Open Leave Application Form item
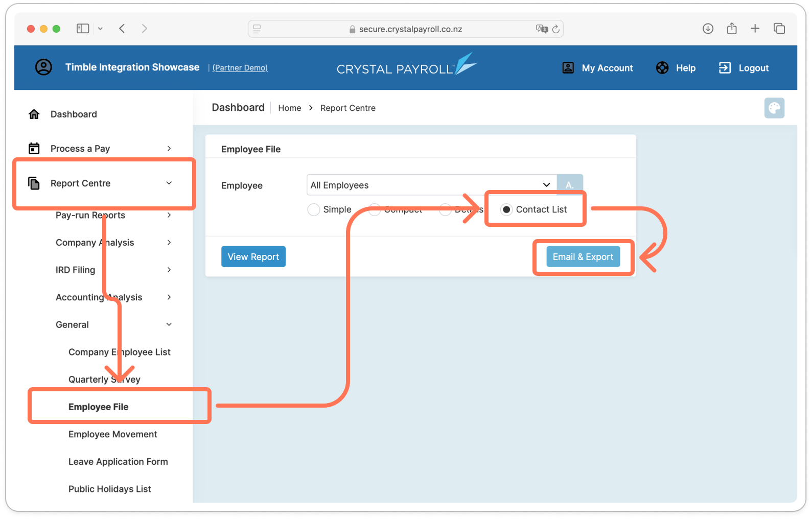Viewport: 812px width, 519px height. coord(118,462)
